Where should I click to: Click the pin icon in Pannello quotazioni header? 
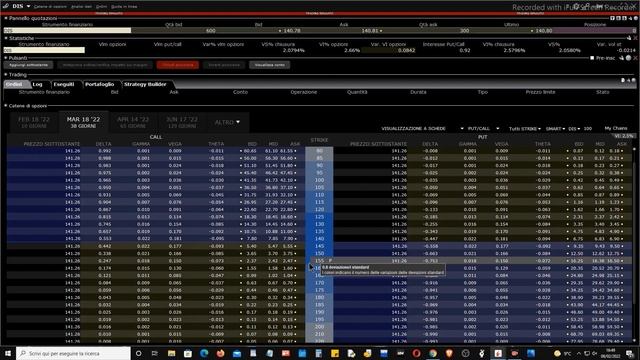[631, 18]
